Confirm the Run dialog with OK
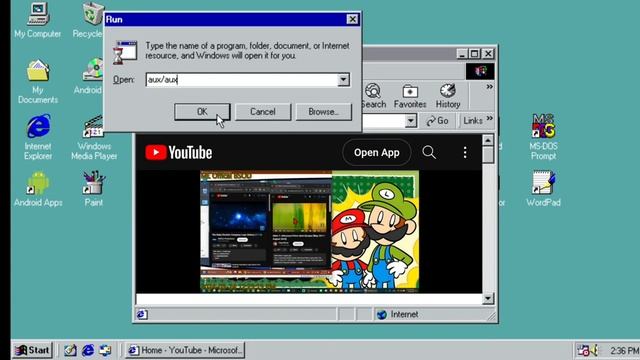Viewport: 640px width, 360px height. tap(202, 112)
